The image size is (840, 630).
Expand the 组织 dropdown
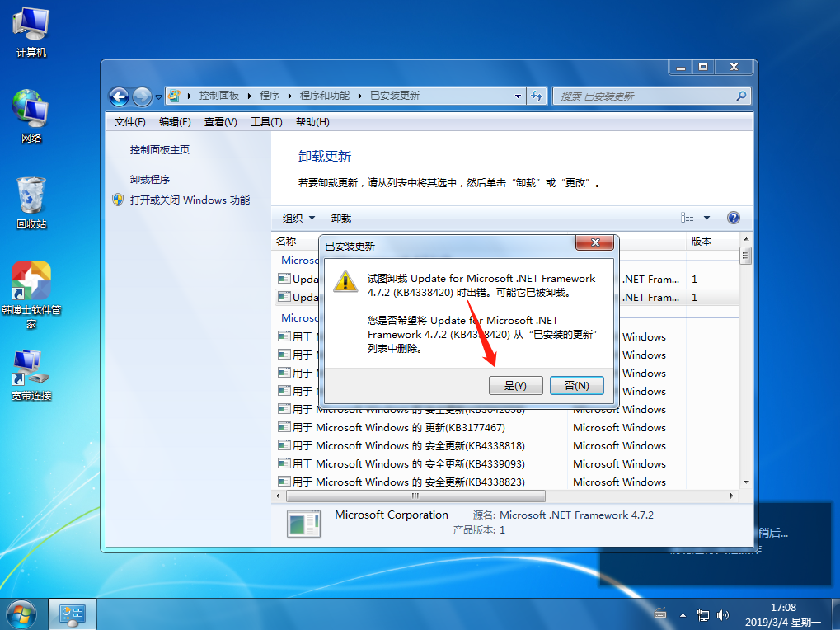click(298, 218)
